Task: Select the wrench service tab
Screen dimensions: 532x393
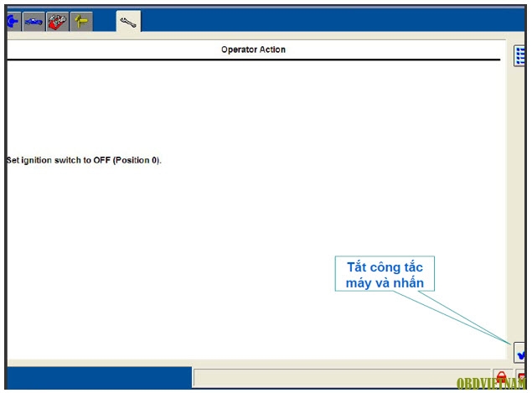Action: (128, 22)
